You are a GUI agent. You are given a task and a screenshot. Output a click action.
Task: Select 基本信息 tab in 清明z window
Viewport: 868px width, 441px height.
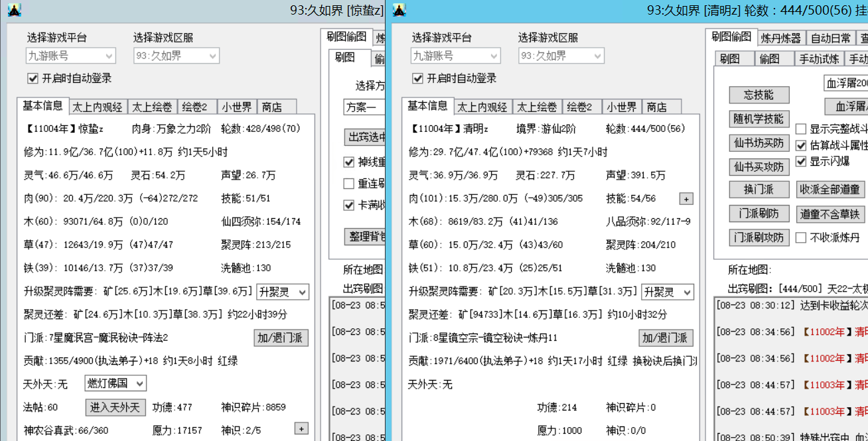(x=427, y=105)
